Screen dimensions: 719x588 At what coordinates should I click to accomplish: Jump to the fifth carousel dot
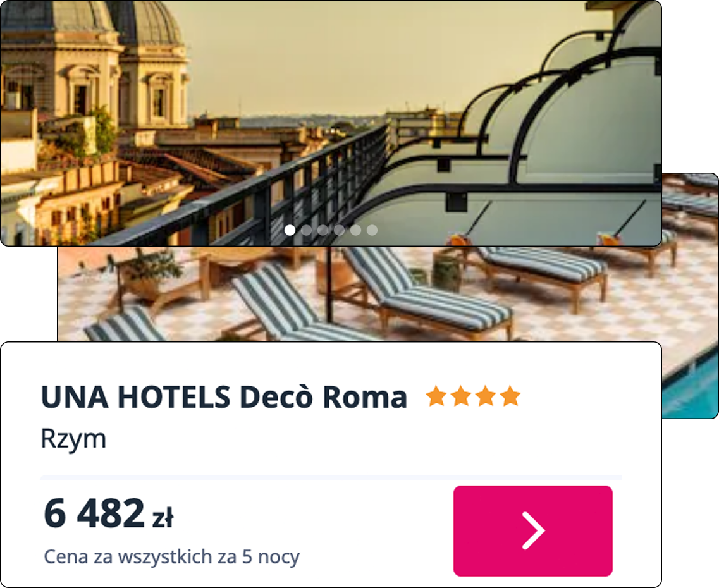click(x=356, y=230)
